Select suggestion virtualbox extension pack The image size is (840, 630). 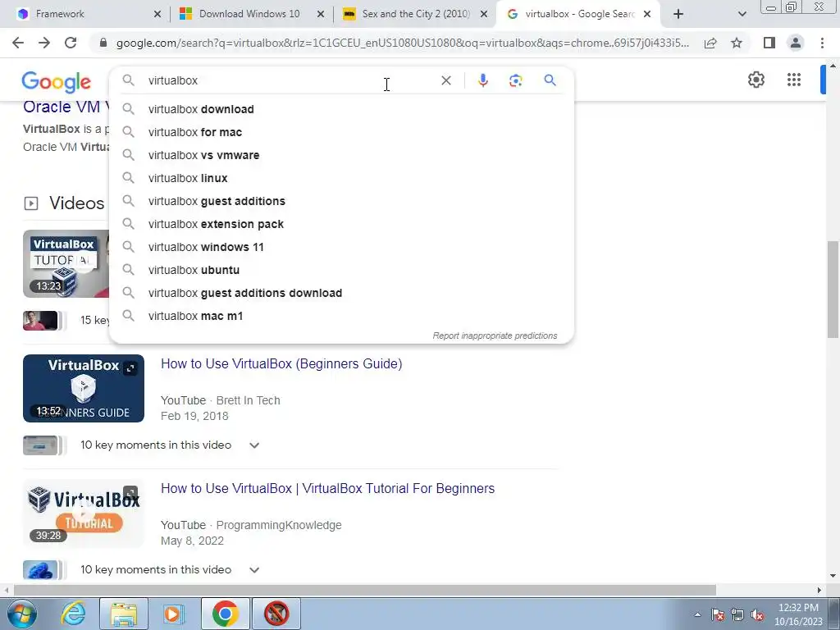click(x=341, y=225)
